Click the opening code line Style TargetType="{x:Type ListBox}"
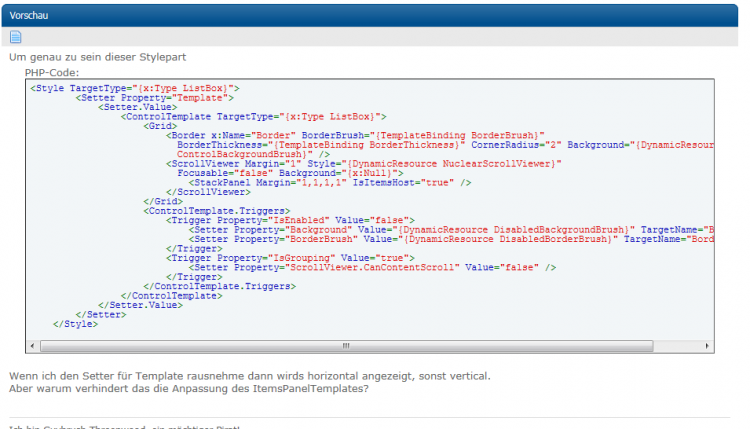The image size is (750, 429). 135,88
